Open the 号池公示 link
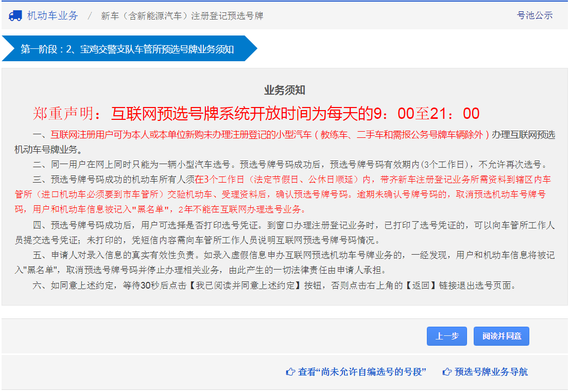570x392 pixels. click(x=535, y=15)
